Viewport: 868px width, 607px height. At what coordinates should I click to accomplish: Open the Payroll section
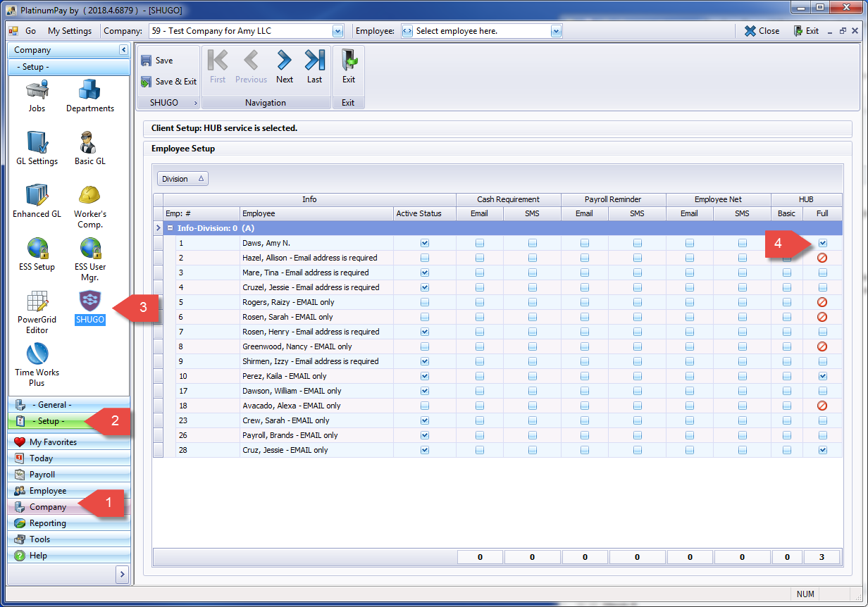coord(69,475)
